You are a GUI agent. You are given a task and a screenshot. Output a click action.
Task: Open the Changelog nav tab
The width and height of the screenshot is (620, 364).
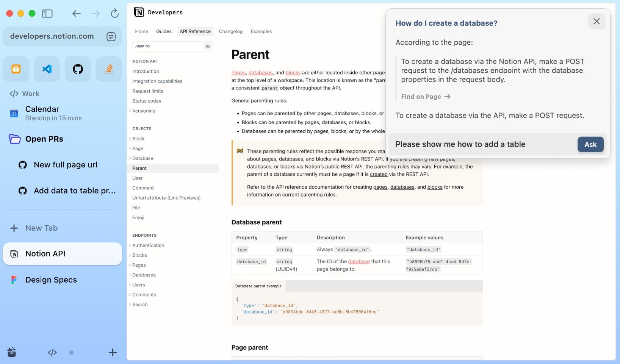pos(231,31)
